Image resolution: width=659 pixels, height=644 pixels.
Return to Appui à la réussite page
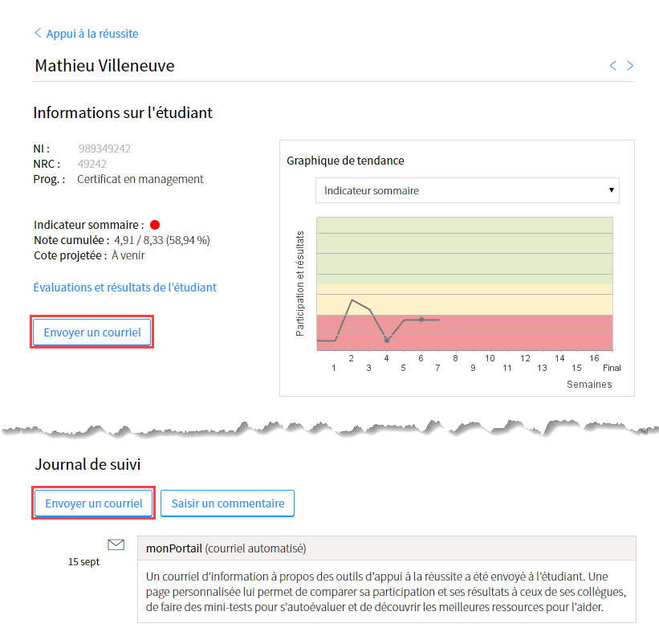92,34
